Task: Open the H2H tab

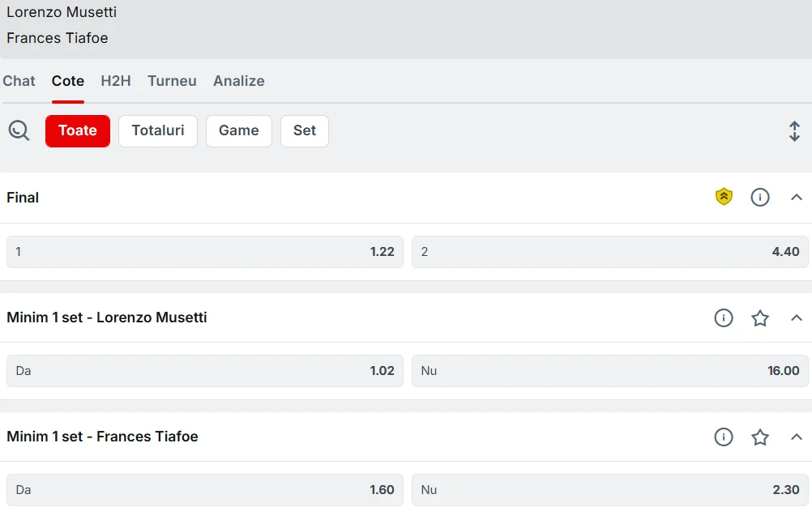Action: pos(116,81)
